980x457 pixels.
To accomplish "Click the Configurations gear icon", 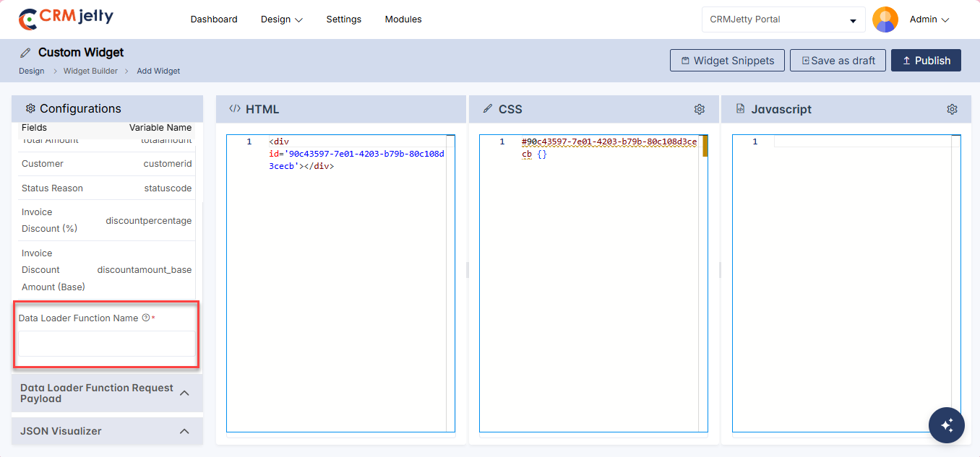I will tap(30, 108).
